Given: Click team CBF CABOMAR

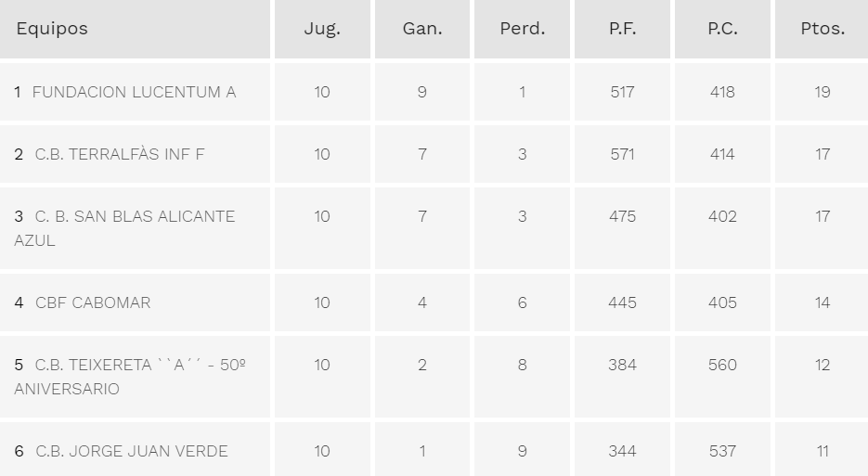Looking at the screenshot, I should [x=93, y=302].
